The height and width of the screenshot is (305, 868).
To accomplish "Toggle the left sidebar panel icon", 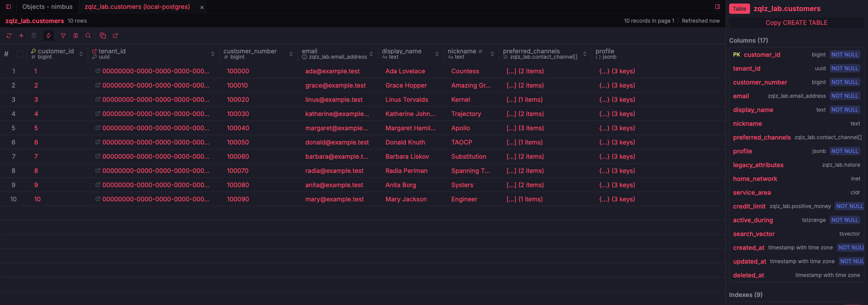I will pyautogui.click(x=8, y=7).
